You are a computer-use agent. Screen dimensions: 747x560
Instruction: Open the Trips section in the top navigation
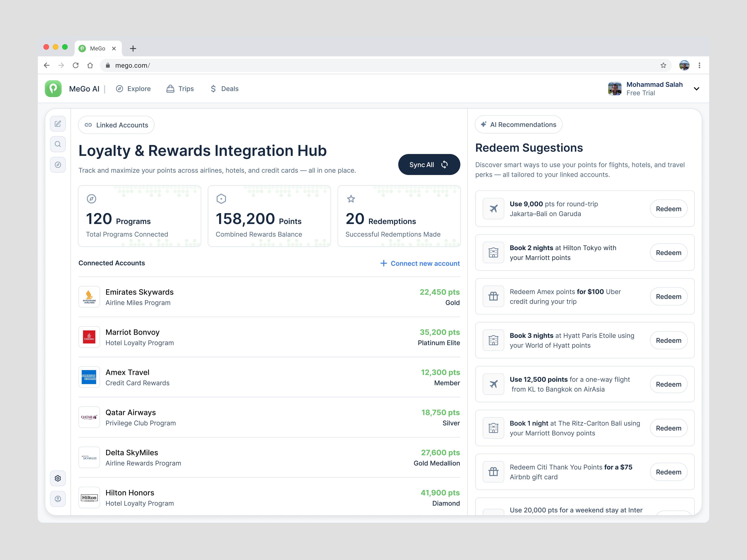coord(180,89)
